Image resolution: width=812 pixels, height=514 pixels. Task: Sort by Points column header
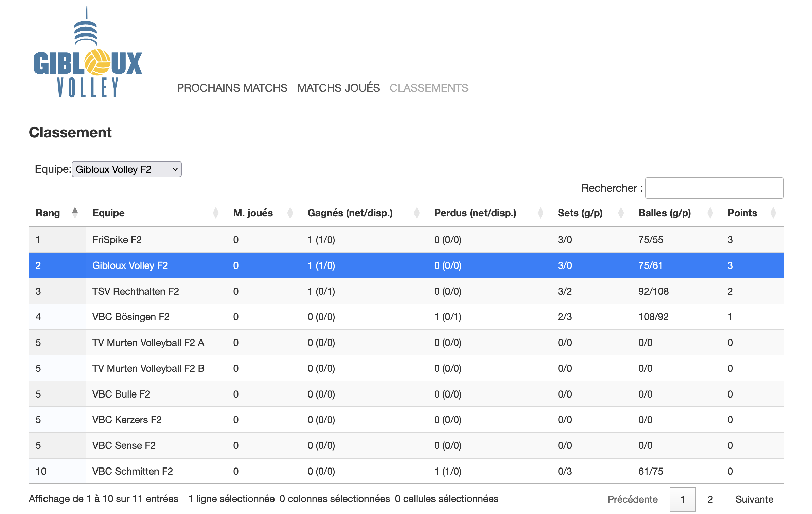tap(752, 213)
